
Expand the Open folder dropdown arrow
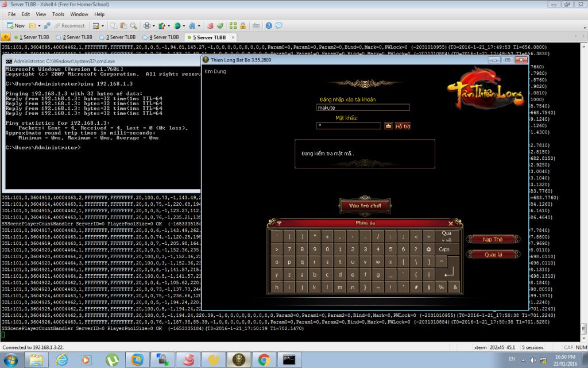coord(38,26)
